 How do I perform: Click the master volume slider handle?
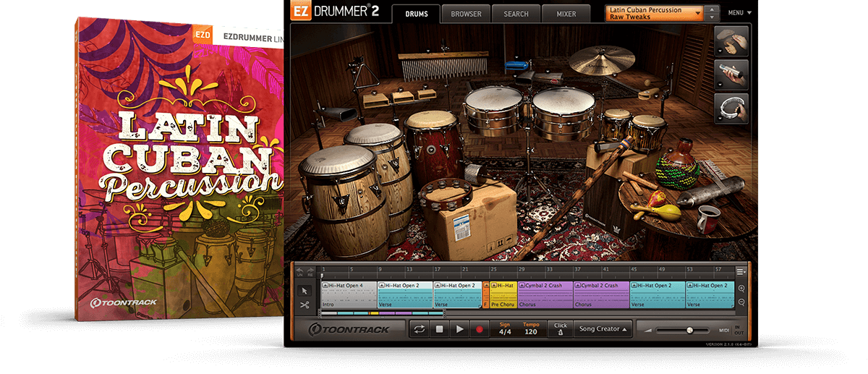coord(689,330)
